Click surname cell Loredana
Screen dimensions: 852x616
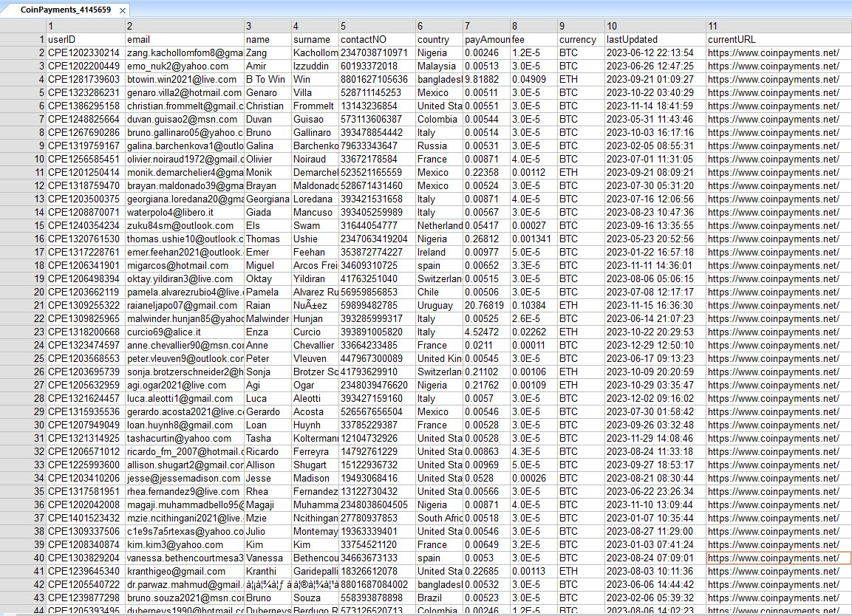click(315, 199)
